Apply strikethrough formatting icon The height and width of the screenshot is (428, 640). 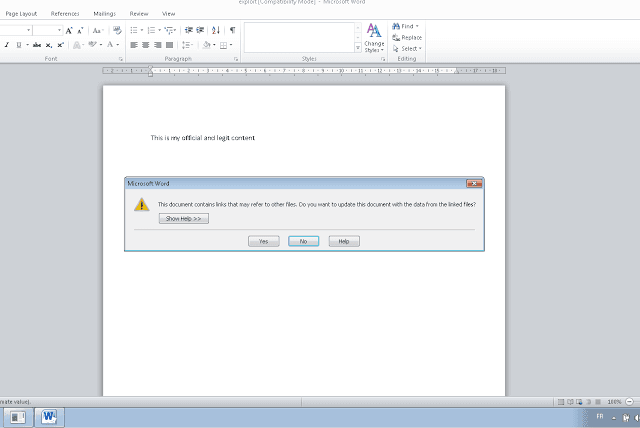point(37,45)
